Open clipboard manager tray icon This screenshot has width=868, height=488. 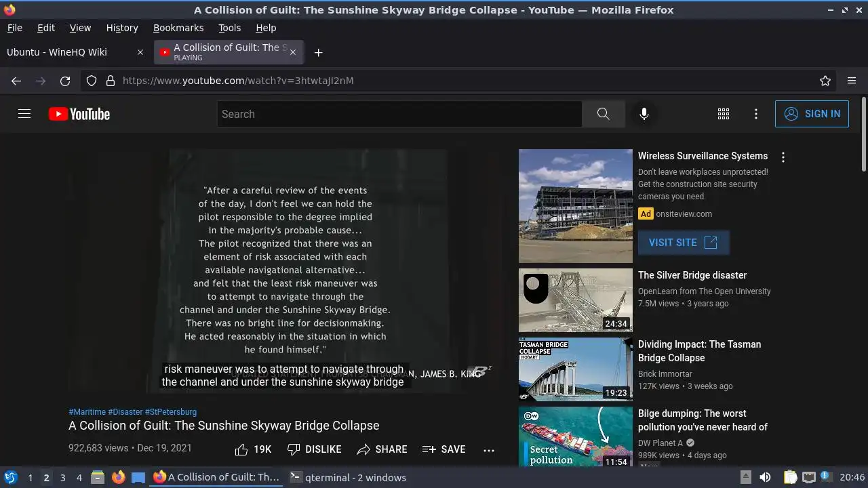[790, 477]
